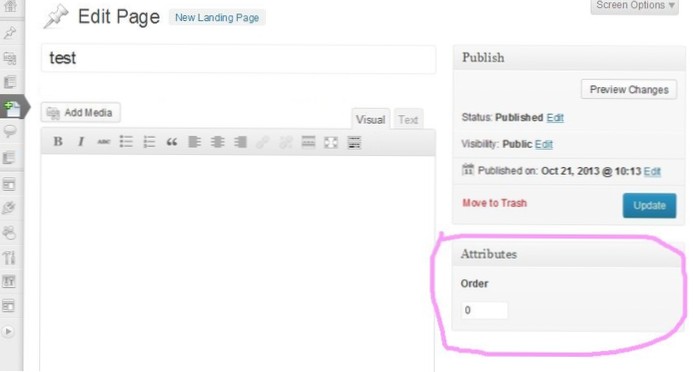
Task: Click the New Landing Page link
Action: point(217,18)
